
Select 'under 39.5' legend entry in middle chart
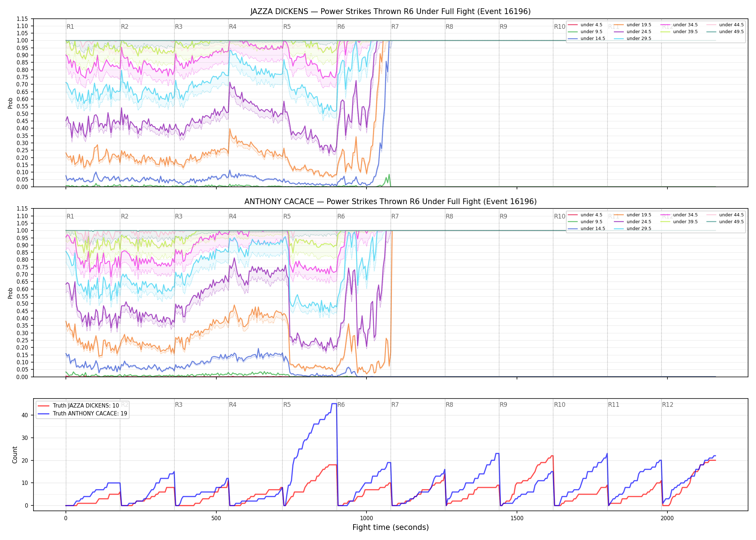[679, 222]
